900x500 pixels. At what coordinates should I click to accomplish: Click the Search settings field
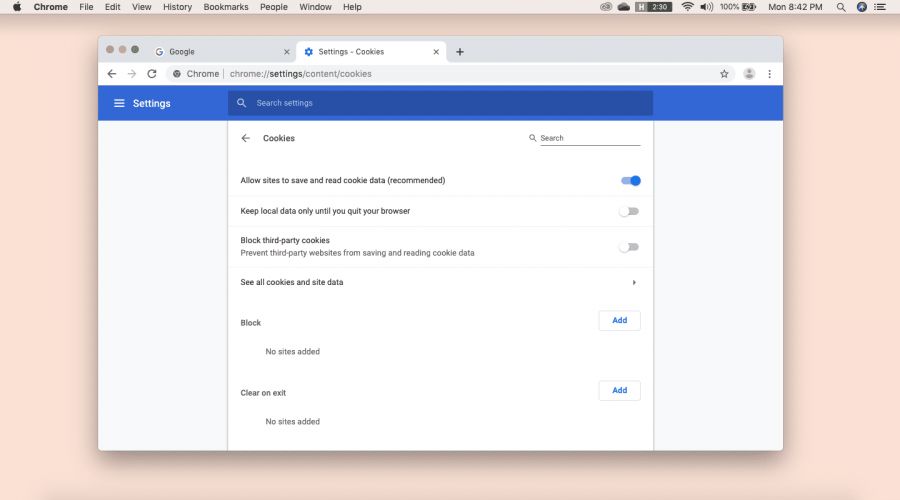(x=440, y=103)
